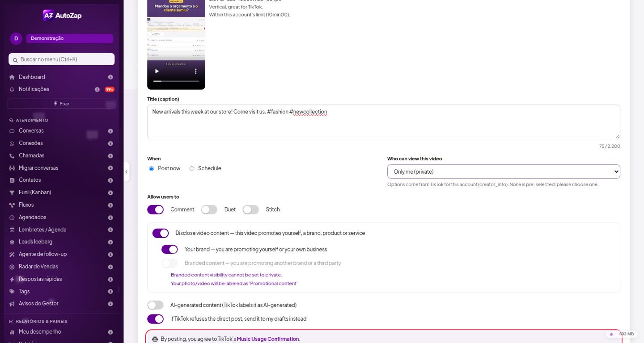Click the Leads Iceberg snowflake icon

pos(12,242)
